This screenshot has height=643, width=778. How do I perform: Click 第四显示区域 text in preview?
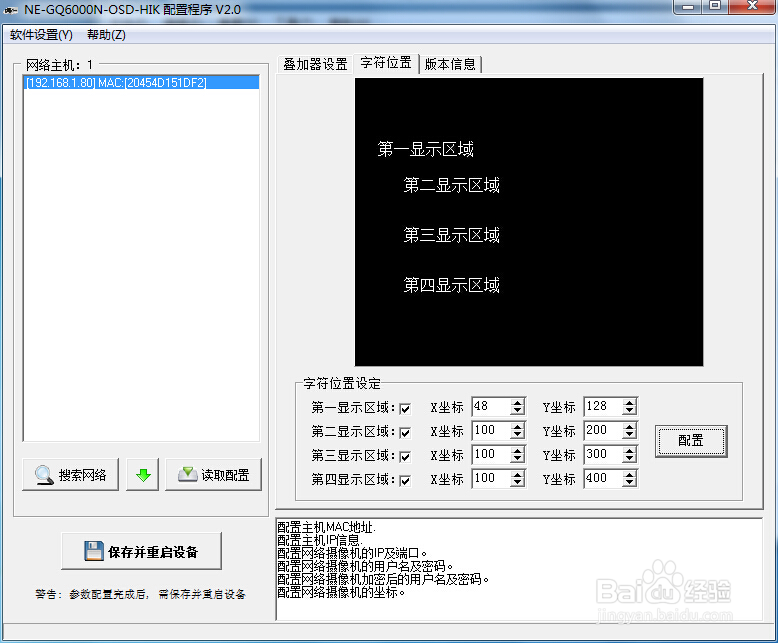pos(452,285)
